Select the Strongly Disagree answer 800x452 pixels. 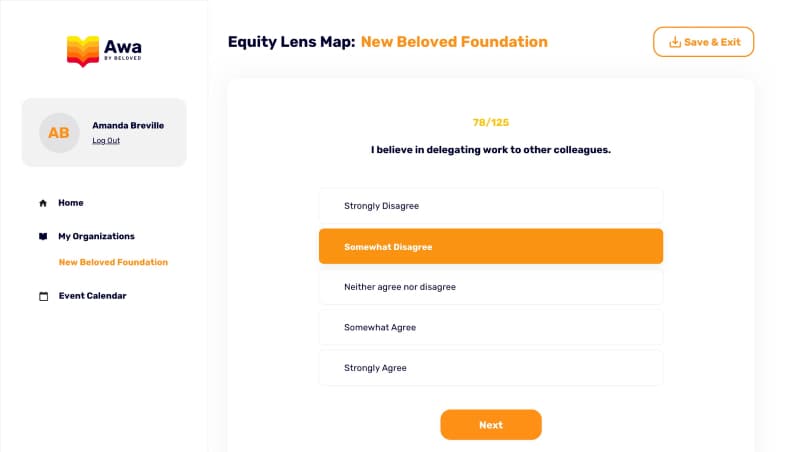pyautogui.click(x=490, y=206)
